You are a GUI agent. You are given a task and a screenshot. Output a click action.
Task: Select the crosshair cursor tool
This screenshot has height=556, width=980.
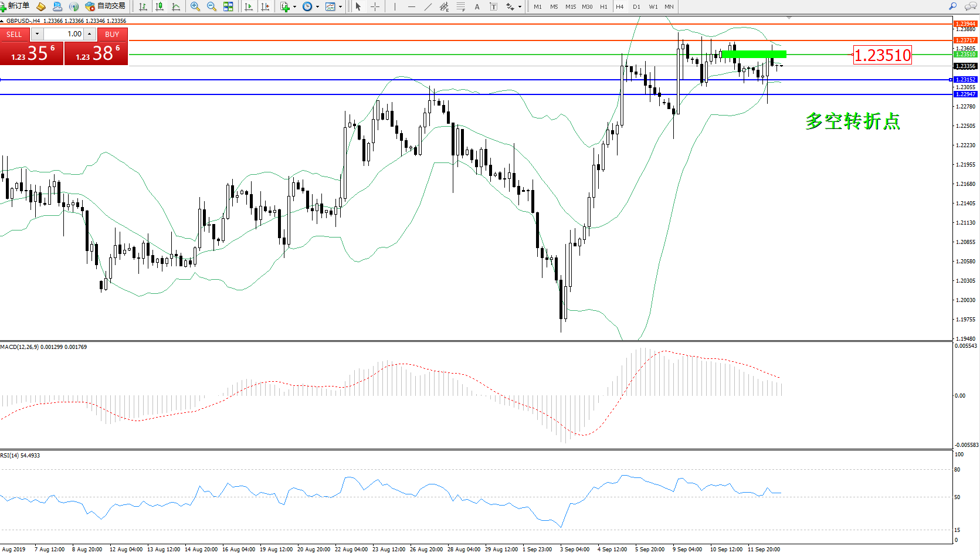pyautogui.click(x=375, y=6)
